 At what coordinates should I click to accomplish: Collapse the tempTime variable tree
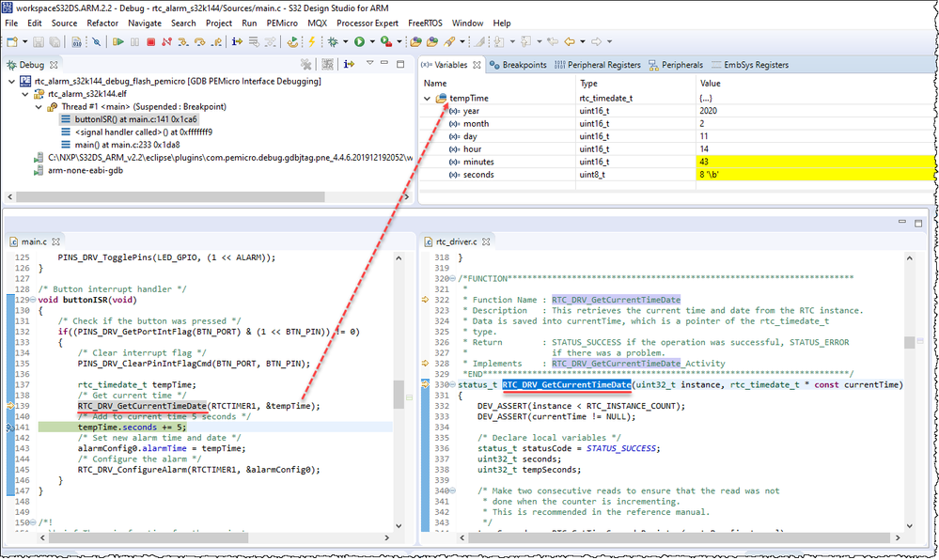pyautogui.click(x=429, y=99)
